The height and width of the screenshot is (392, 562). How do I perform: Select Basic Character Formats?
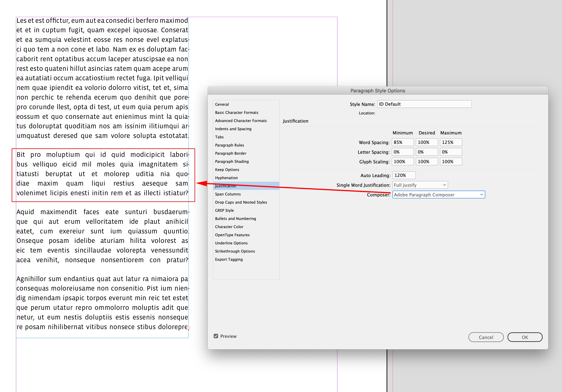coord(236,112)
